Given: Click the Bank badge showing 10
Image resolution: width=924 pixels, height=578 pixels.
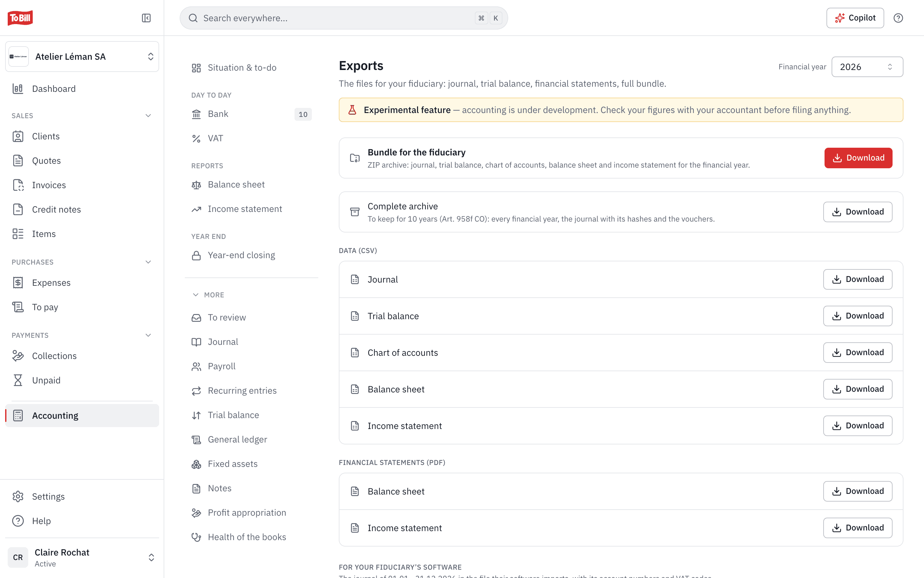Looking at the screenshot, I should pos(303,114).
